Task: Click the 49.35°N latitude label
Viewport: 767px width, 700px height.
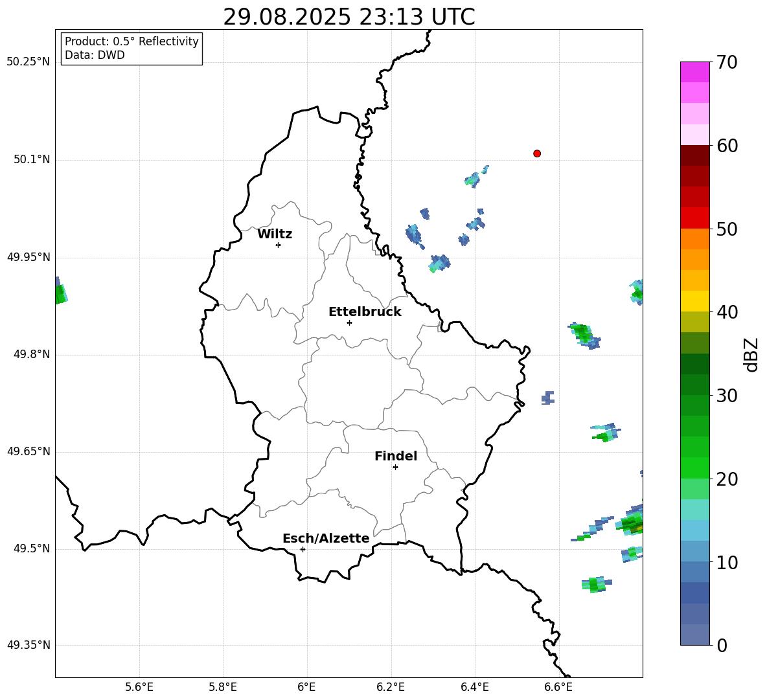Action: pos(28,645)
